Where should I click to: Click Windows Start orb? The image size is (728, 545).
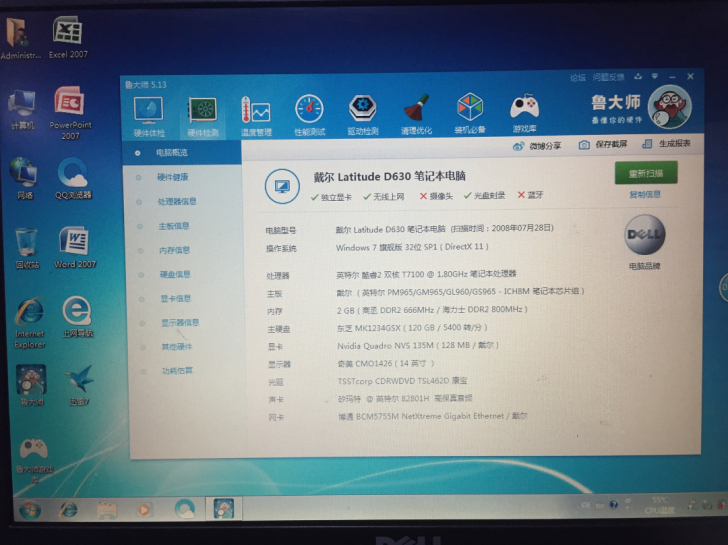pyautogui.click(x=30, y=510)
